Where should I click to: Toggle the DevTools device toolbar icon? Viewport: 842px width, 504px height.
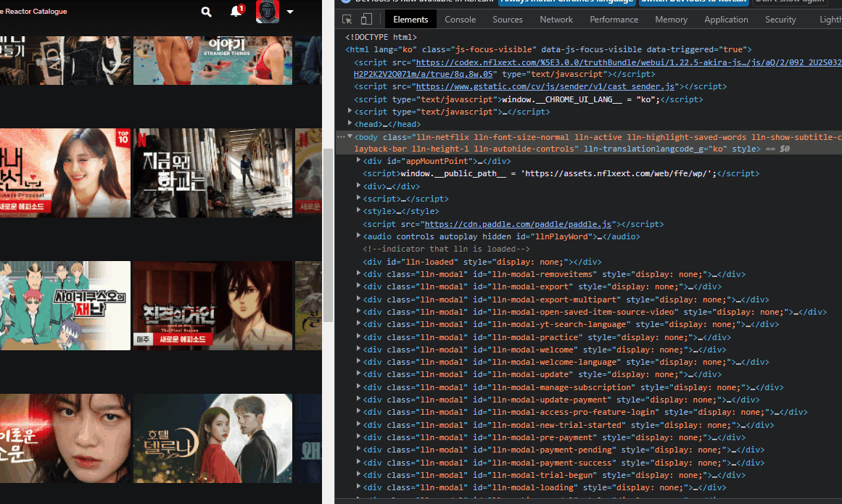[x=366, y=20]
